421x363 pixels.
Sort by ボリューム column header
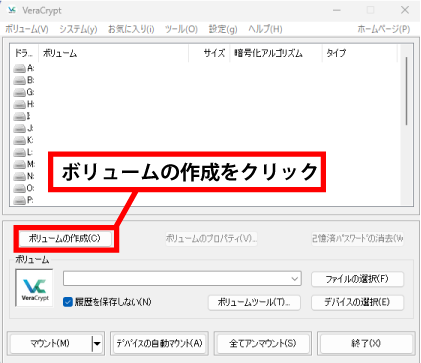114,53
